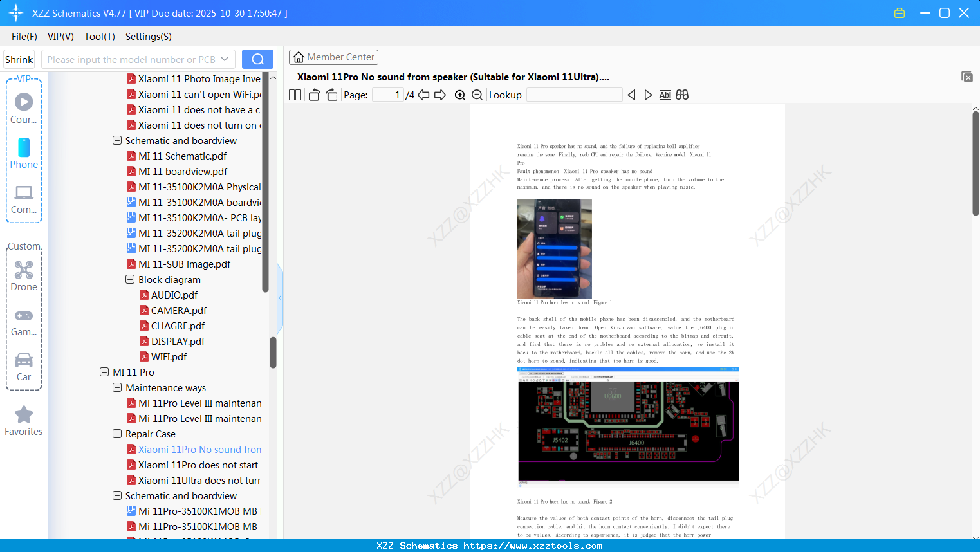Click the Member Center home icon
The image size is (980, 552).
pos(299,57)
